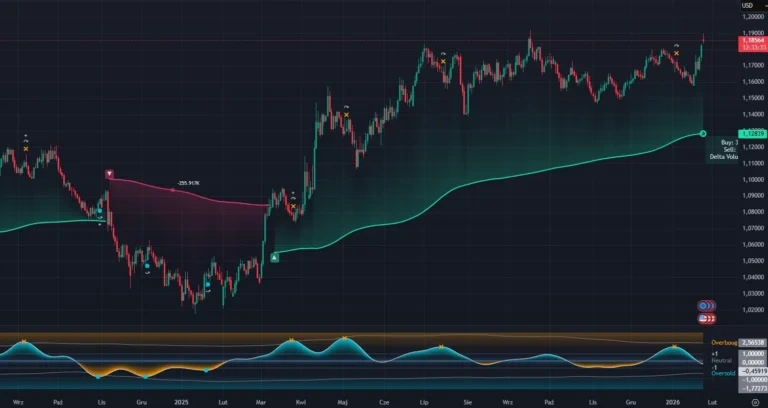Click the pink down-triangle bearish trend marker
This screenshot has height=408, width=768.
109,174
